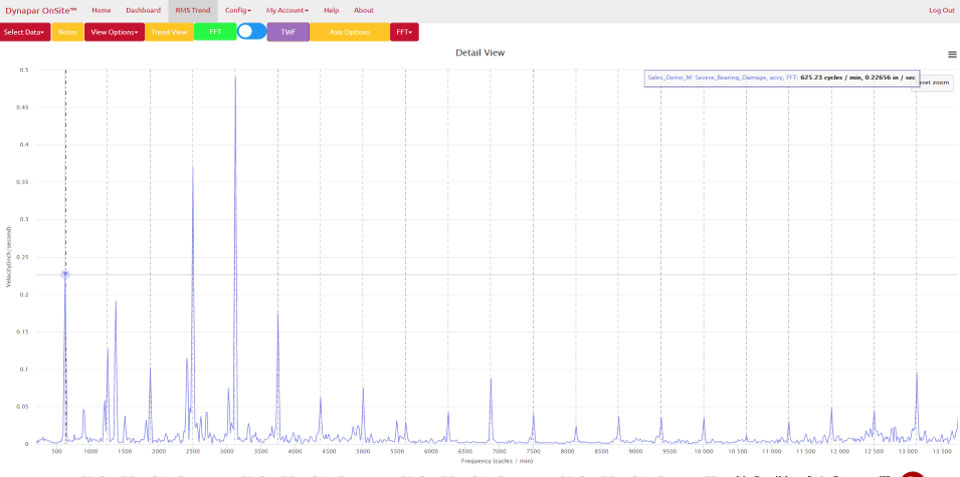Click the Dynapar OnSite brand link
The image size is (960, 477).
(x=41, y=10)
